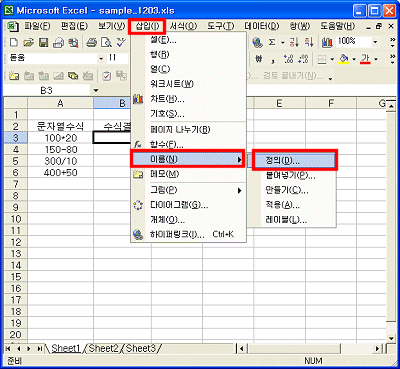Select cell A5 containing 300/10
Image resolution: width=400 pixels, height=369 pixels.
coord(60,161)
